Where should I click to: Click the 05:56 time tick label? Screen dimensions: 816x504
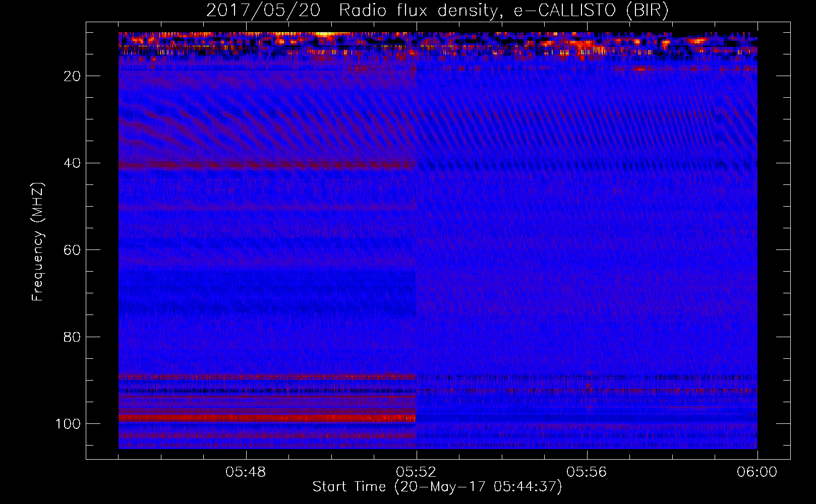coord(587,472)
